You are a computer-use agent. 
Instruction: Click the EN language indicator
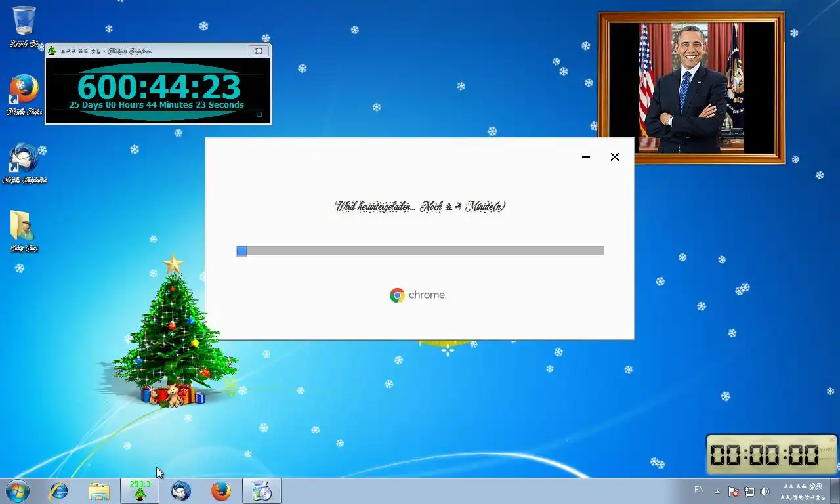tap(699, 490)
